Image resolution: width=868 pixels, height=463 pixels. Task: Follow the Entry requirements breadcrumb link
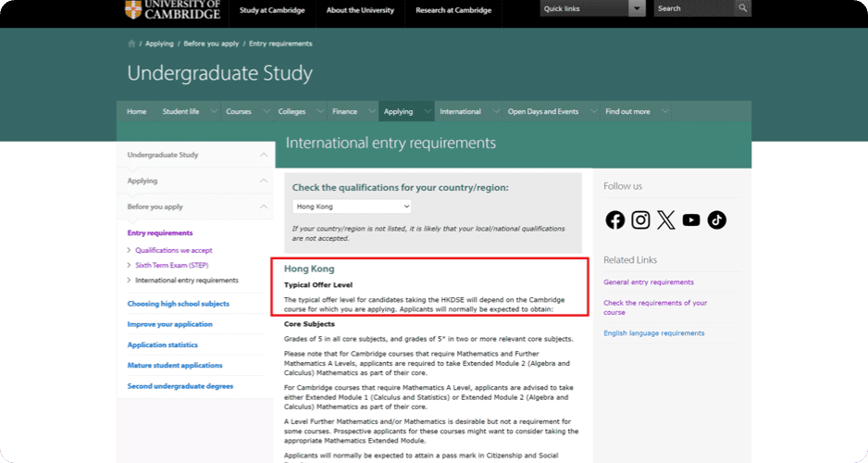click(280, 44)
